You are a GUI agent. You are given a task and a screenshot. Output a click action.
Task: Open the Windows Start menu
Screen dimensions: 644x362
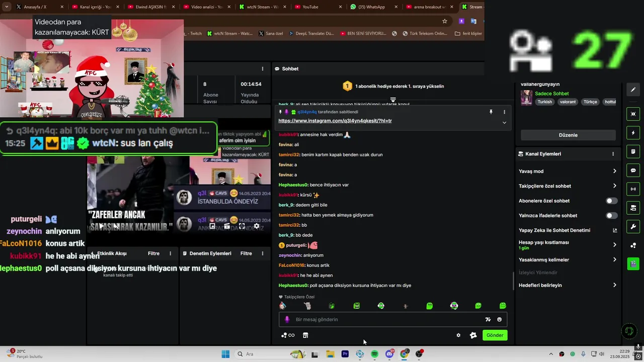click(225, 354)
